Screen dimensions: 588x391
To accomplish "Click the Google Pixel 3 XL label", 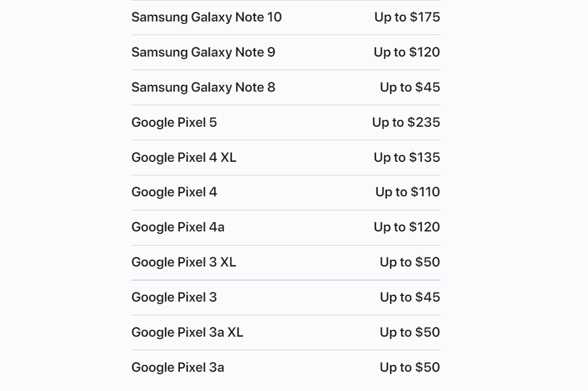I will pos(184,262).
